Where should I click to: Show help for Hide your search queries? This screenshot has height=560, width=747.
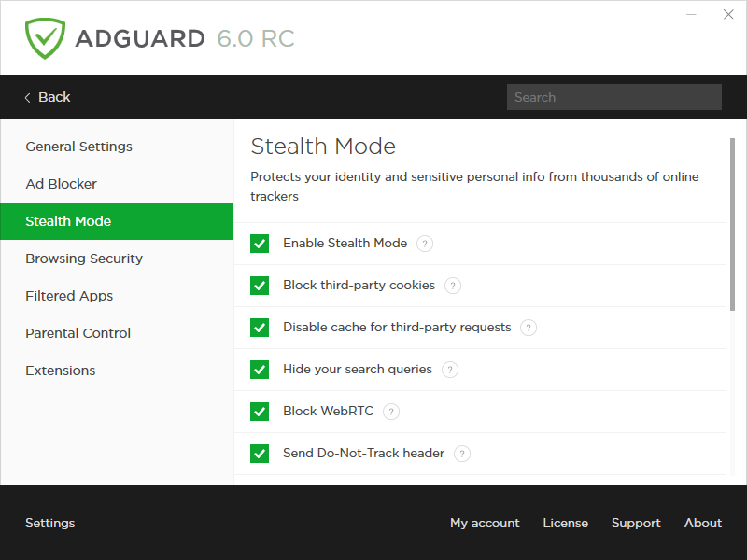click(x=450, y=370)
